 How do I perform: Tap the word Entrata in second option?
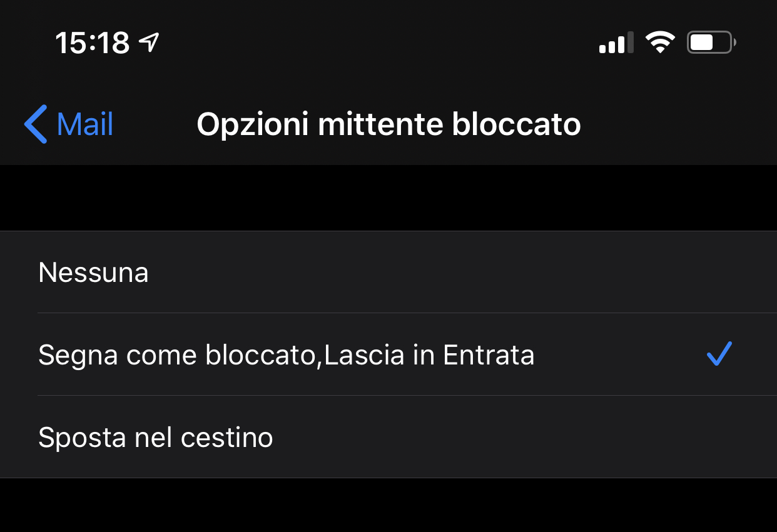pos(489,355)
